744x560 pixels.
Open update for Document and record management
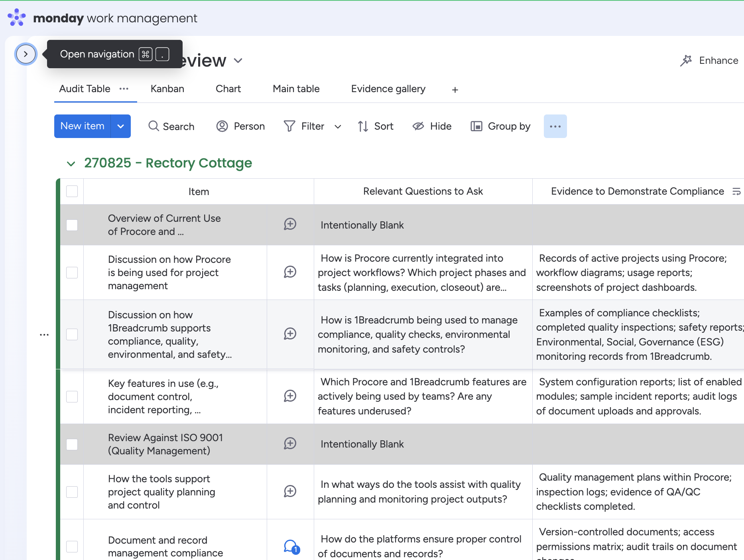291,546
